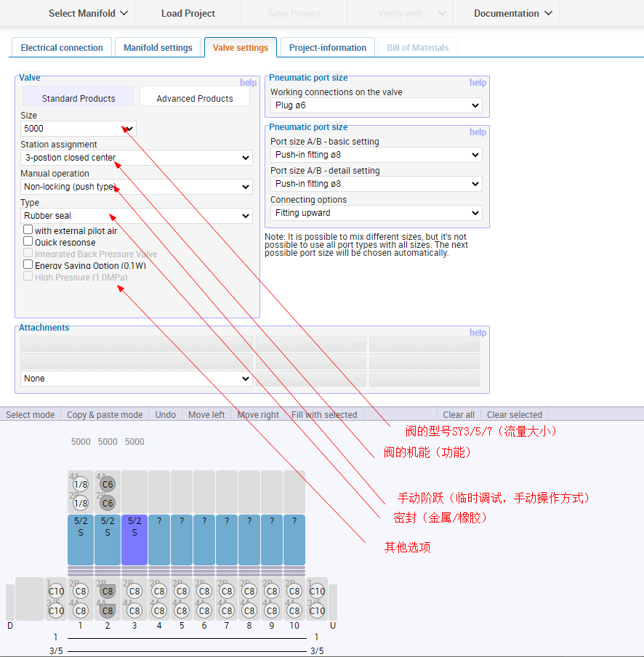Open the Size dropdown showing 5000

pos(78,129)
